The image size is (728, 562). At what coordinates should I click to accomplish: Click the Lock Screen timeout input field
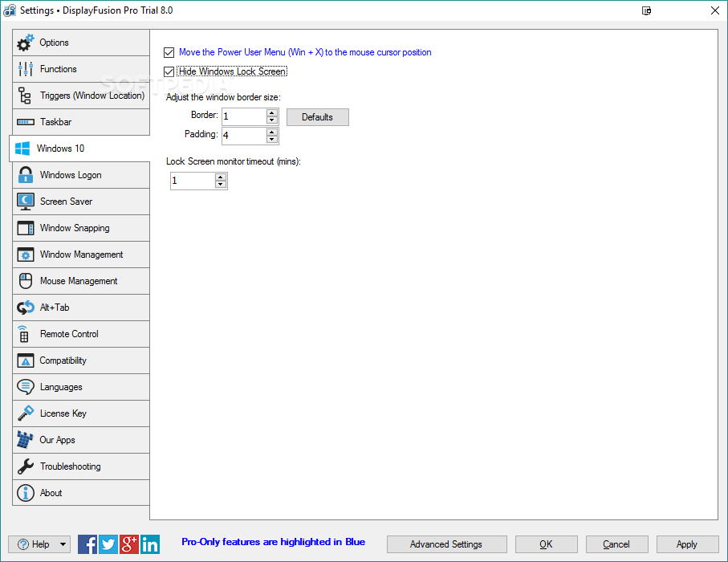193,181
